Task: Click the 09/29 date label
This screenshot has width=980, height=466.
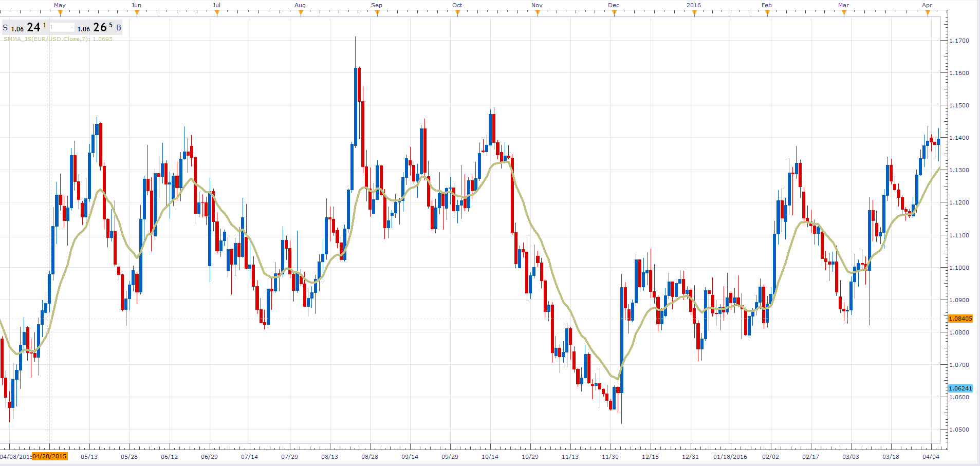Action: click(450, 457)
